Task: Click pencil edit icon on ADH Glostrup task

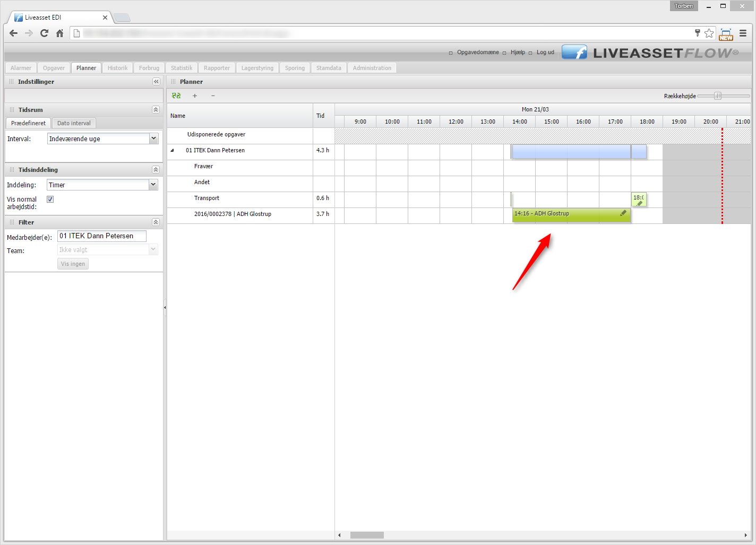Action: tap(623, 213)
